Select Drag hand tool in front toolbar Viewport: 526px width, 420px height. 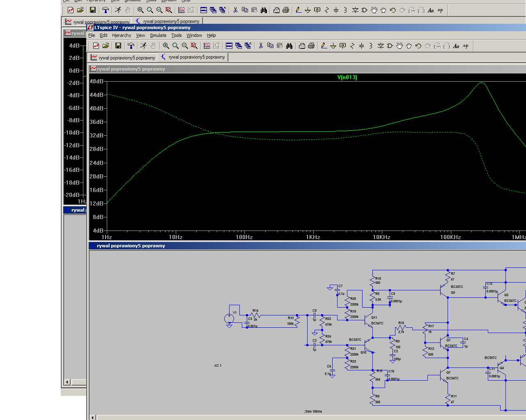click(409, 46)
